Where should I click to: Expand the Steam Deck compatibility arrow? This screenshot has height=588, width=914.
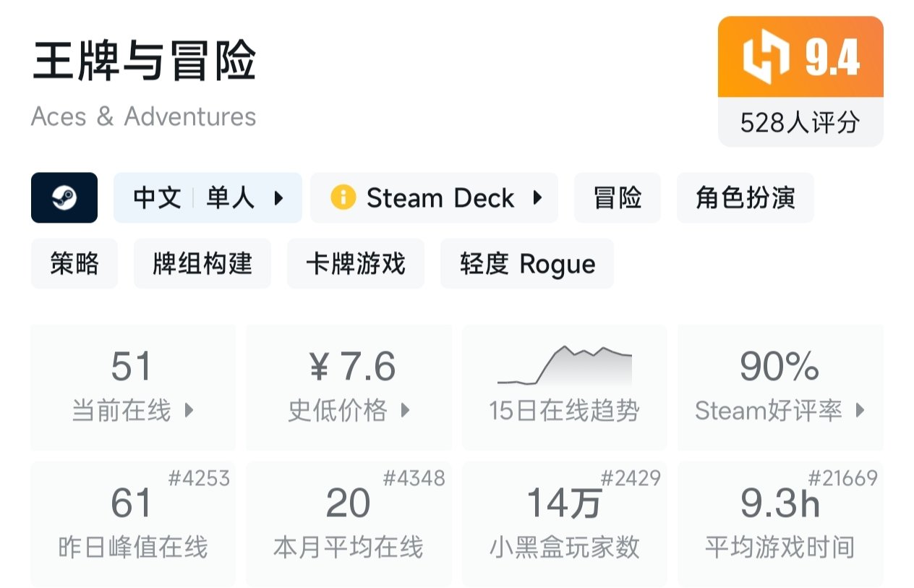537,197
